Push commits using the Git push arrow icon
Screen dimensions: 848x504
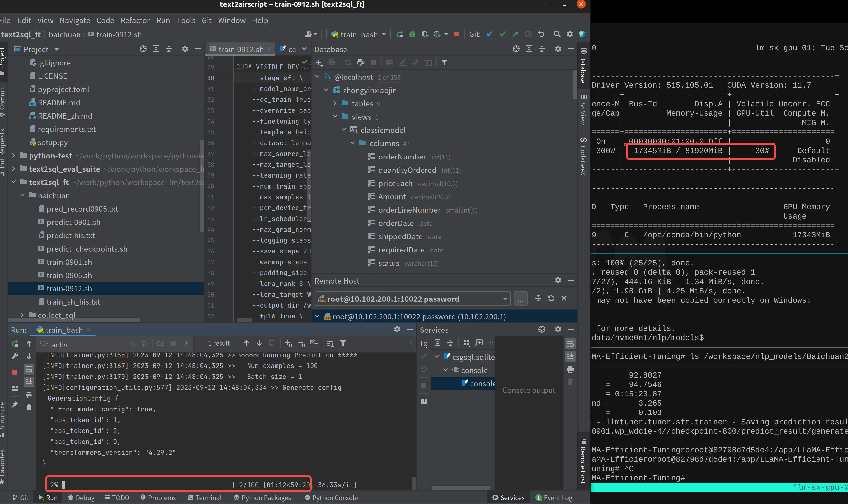(515, 34)
